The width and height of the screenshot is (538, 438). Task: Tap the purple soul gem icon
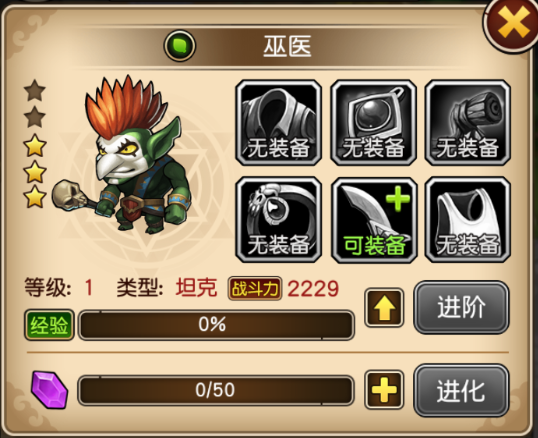click(49, 390)
